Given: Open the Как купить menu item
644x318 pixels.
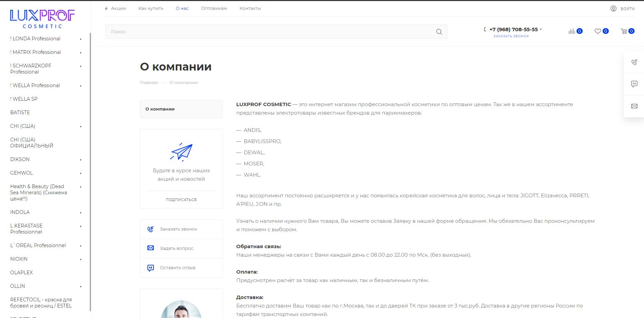Looking at the screenshot, I should (x=151, y=8).
